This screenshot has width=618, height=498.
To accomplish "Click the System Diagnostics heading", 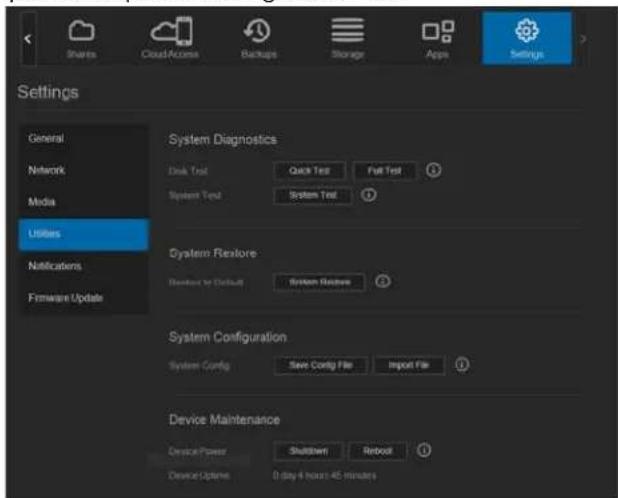I will pos(223,139).
